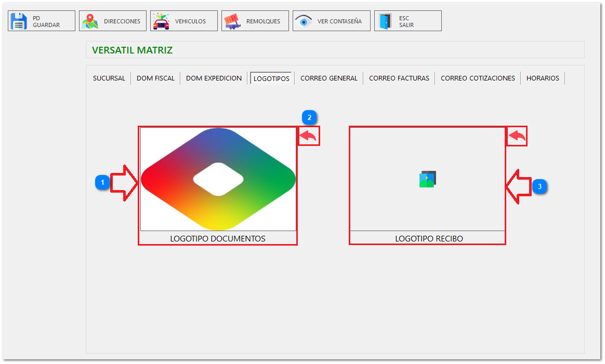The height and width of the screenshot is (364, 605).
Task: Click the floppy disk Guardar icon
Action: pos(19,21)
